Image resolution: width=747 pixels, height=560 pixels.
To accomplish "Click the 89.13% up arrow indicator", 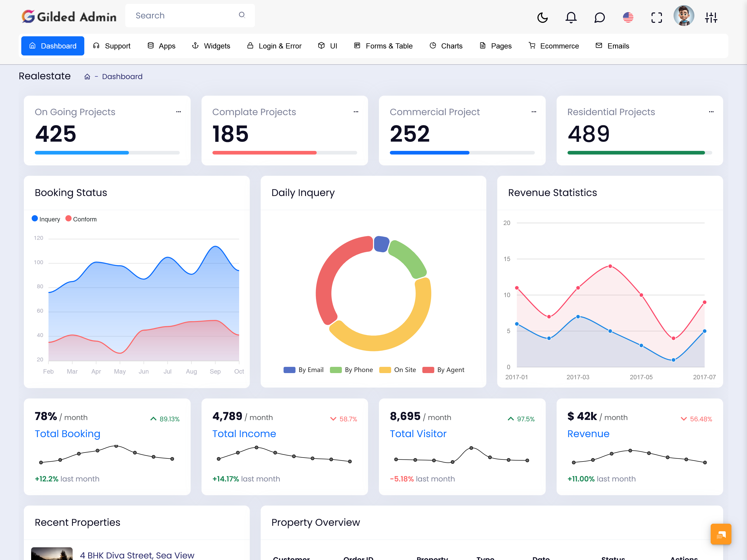I will click(x=165, y=419).
